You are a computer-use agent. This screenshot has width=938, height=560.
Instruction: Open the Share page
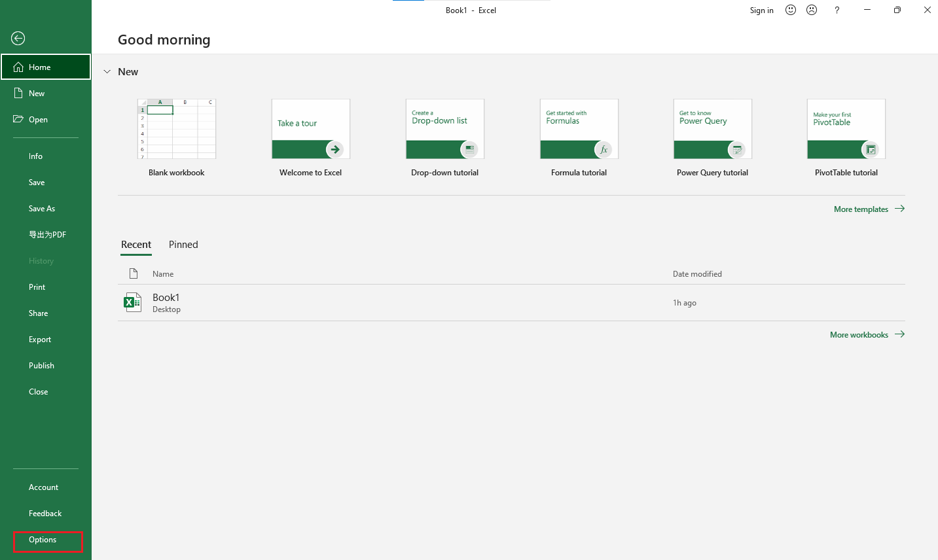pyautogui.click(x=46, y=313)
